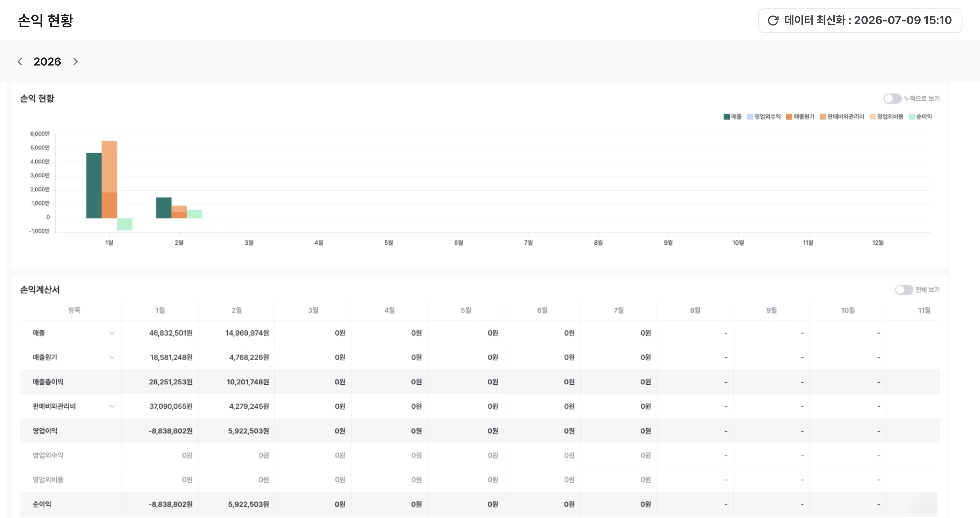Click the 순이익 row label in table
This screenshot has height=518, width=980.
42,504
